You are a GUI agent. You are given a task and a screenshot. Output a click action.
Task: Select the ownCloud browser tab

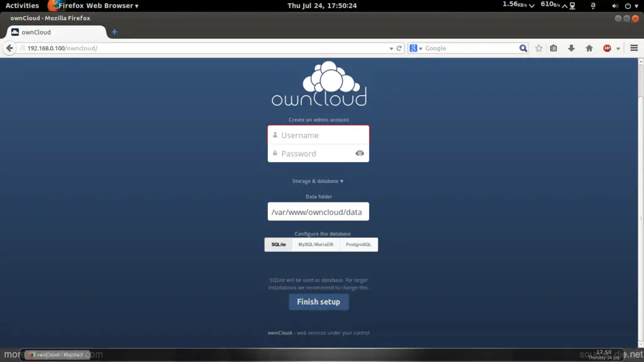point(56,32)
